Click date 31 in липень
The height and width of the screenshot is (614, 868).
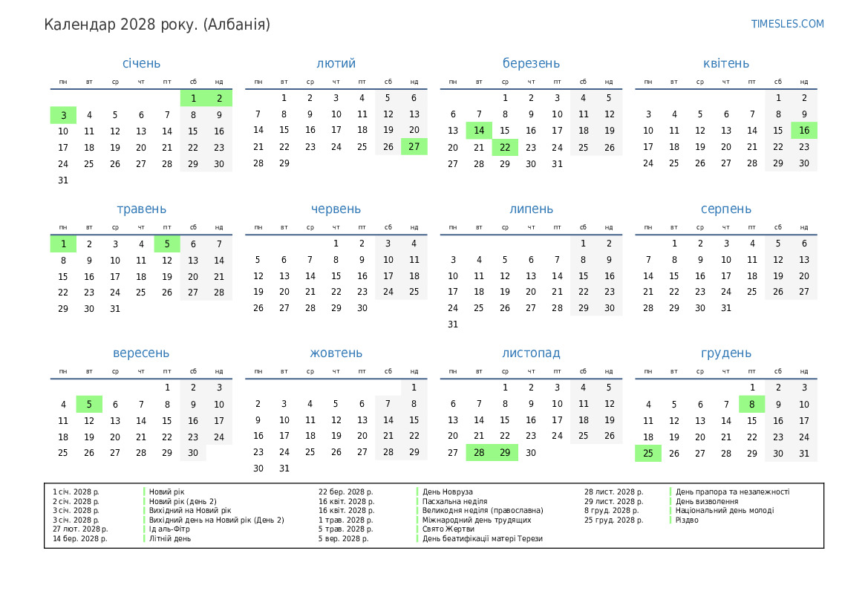pyautogui.click(x=453, y=324)
